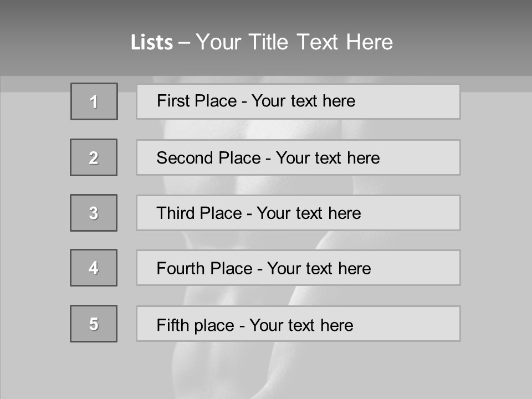The image size is (532, 399).
Task: Click the 'Fifth place - Your text here' bar
Action: click(298, 324)
